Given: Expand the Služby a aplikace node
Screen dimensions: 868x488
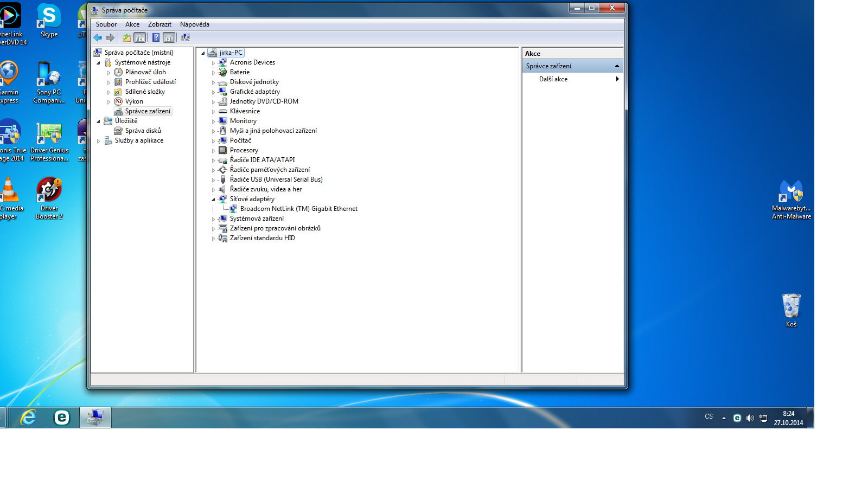Looking at the screenshot, I should point(99,141).
